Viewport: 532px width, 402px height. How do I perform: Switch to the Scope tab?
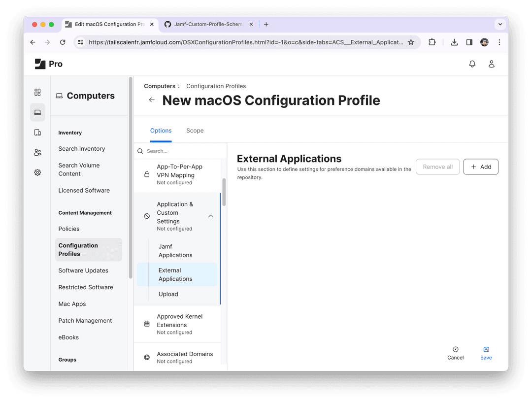(195, 131)
